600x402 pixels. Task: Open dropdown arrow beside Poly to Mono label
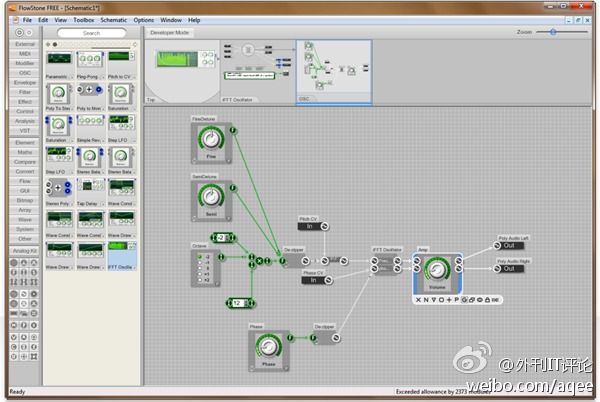pos(103,109)
